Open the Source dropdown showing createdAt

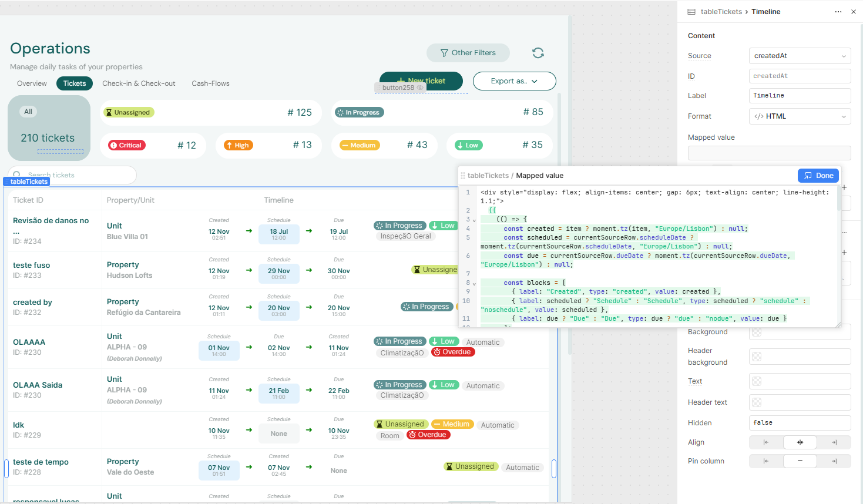point(800,56)
